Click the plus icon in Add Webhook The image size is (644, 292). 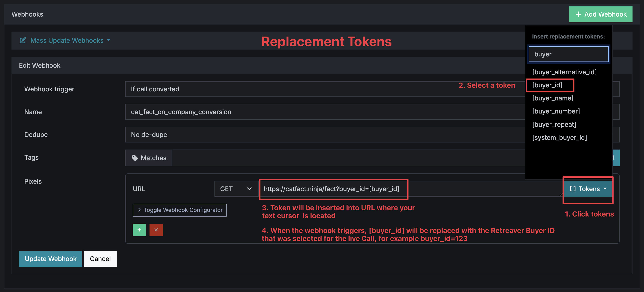[x=578, y=15]
